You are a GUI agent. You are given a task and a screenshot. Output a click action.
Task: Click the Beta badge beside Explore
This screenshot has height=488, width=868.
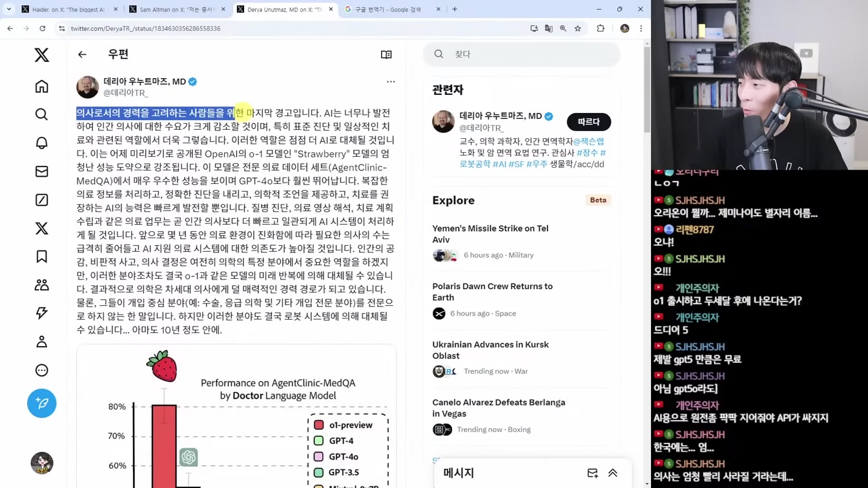point(598,200)
